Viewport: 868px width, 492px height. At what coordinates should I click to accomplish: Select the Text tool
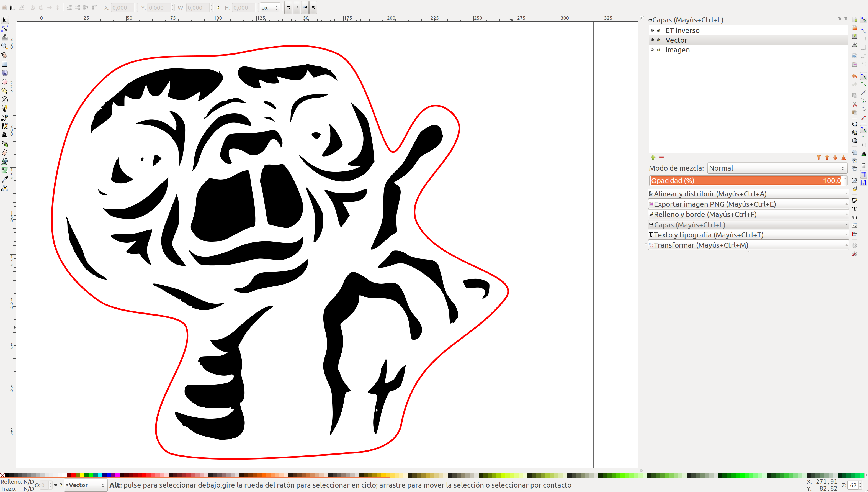pos(5,135)
